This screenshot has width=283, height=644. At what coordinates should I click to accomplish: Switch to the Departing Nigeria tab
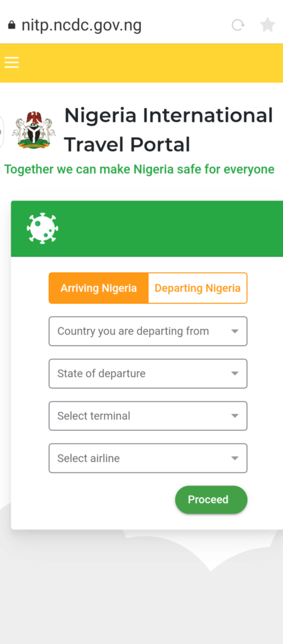coord(197,288)
